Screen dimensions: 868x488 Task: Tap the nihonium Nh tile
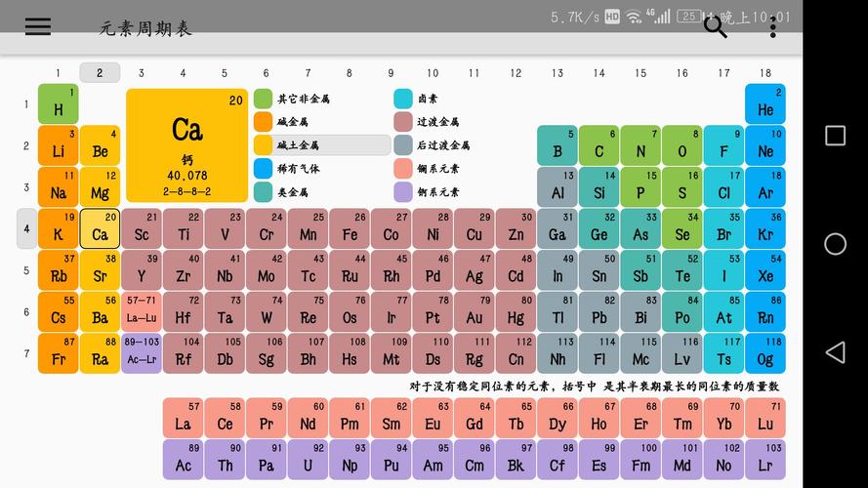pos(558,353)
